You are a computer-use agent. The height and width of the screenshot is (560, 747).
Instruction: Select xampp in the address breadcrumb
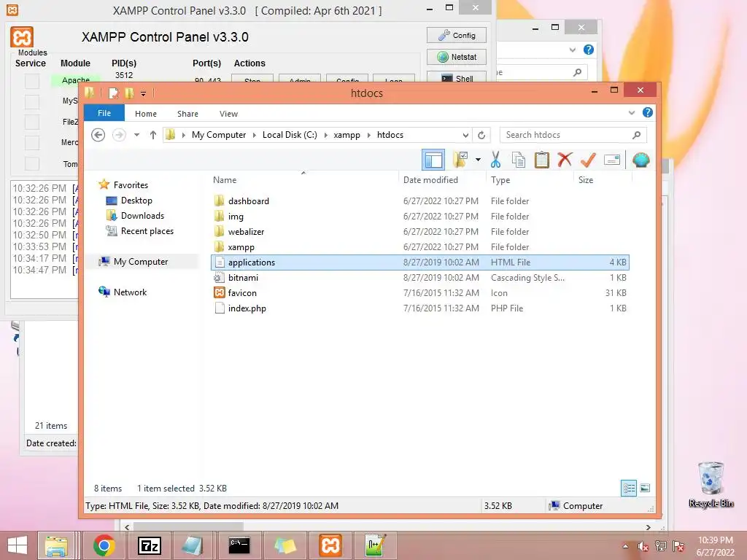(x=347, y=135)
